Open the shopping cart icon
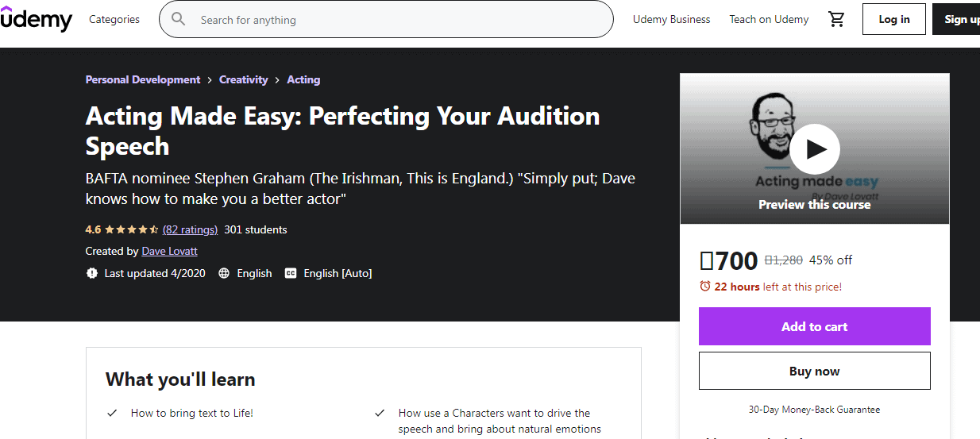Image resolution: width=980 pixels, height=439 pixels. tap(836, 19)
